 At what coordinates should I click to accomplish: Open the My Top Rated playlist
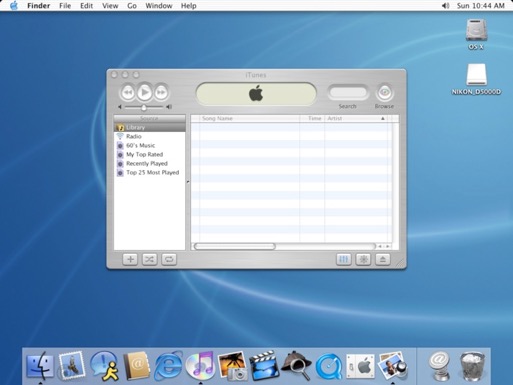coord(149,154)
